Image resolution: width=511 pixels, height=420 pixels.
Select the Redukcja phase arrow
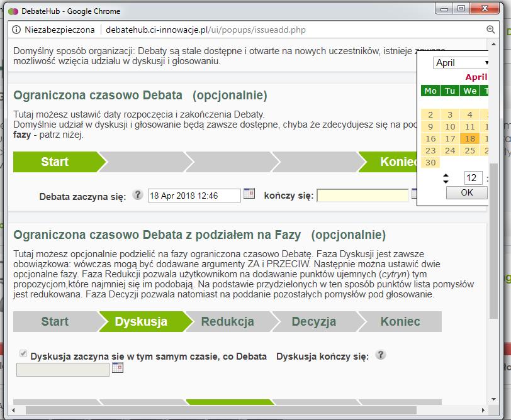pos(232,322)
